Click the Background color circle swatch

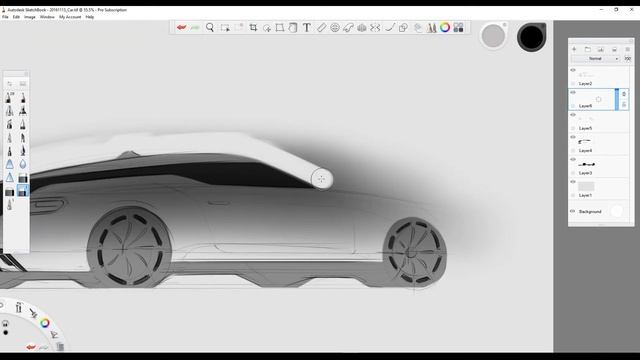point(617,211)
